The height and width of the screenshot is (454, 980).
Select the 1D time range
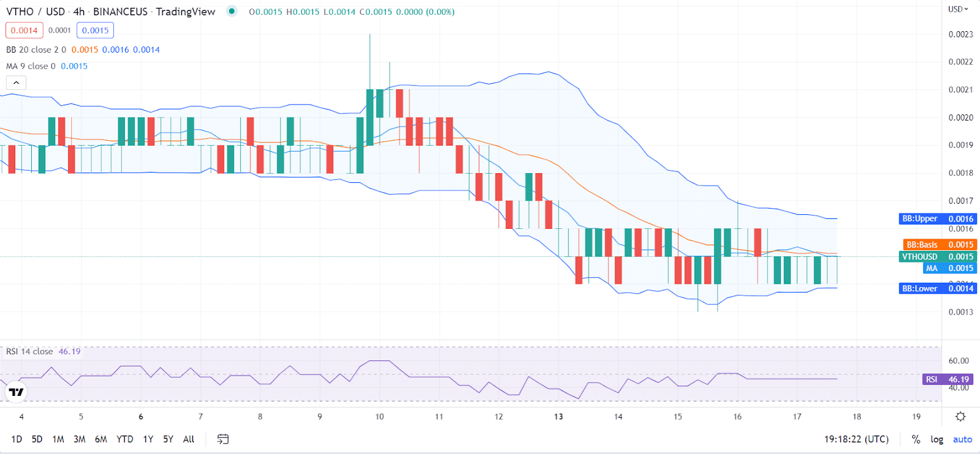pyautogui.click(x=17, y=439)
